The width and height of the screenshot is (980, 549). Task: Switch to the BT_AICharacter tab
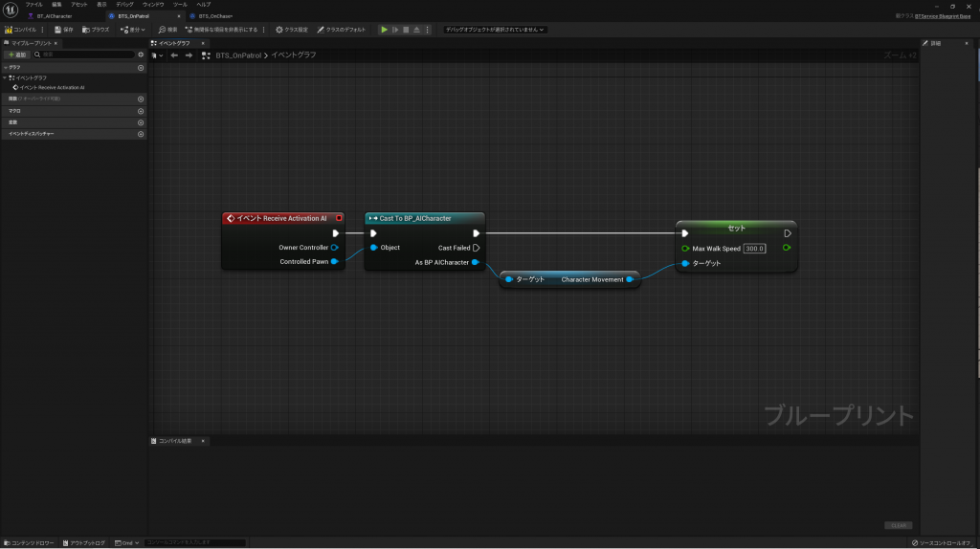click(54, 16)
